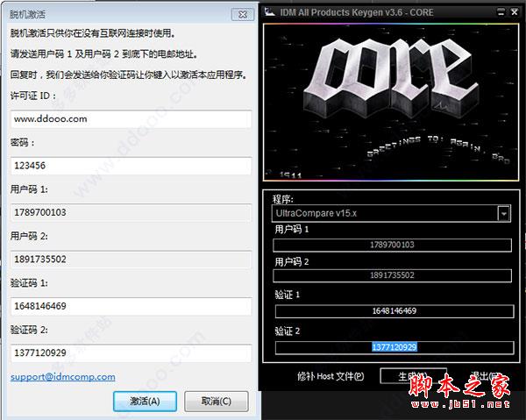
Task: Click the 脱机激活 dialog title text
Action: tap(27, 14)
